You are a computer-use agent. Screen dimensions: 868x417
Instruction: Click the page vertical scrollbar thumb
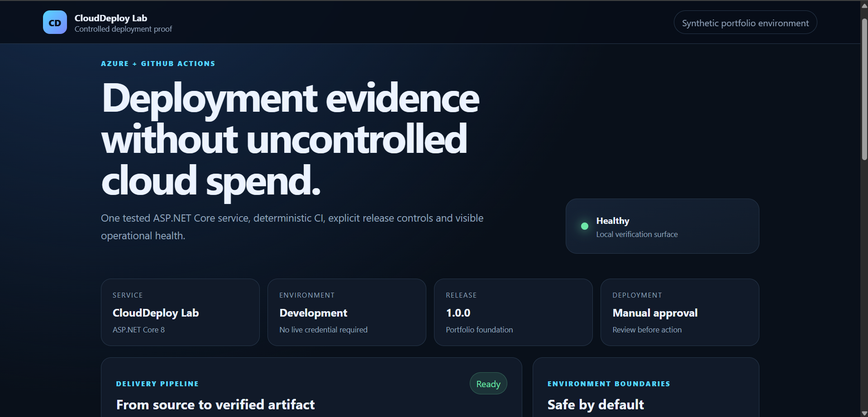pos(864,89)
